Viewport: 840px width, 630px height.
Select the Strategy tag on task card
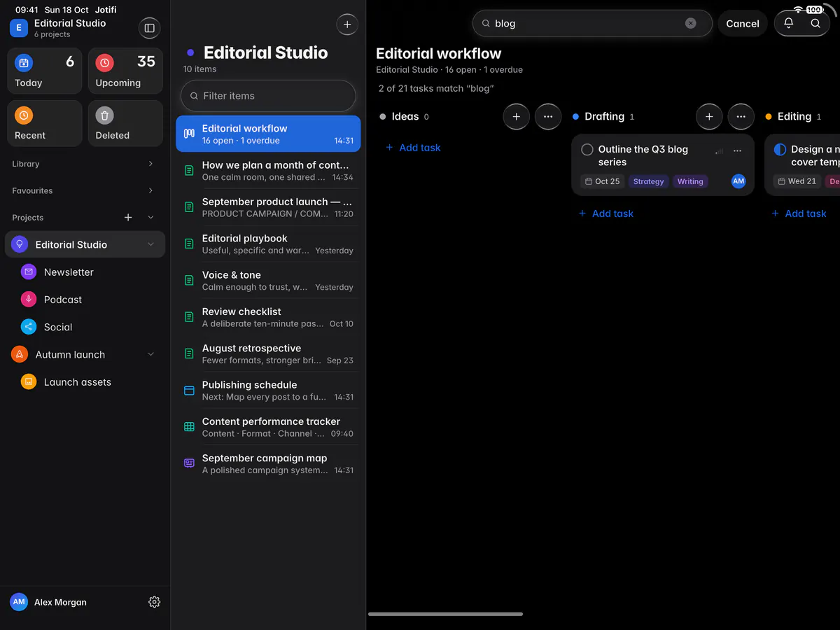click(x=648, y=181)
